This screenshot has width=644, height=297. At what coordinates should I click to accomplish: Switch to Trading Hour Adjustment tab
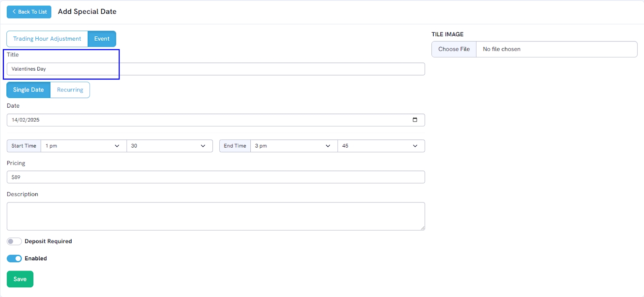pyautogui.click(x=47, y=39)
